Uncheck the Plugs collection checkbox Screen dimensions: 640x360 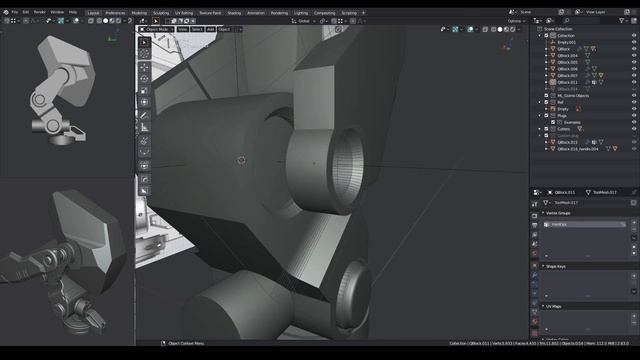click(546, 116)
